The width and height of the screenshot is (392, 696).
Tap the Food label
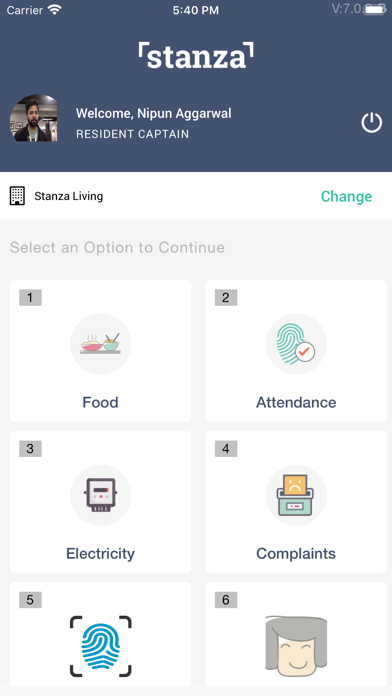[x=100, y=403]
